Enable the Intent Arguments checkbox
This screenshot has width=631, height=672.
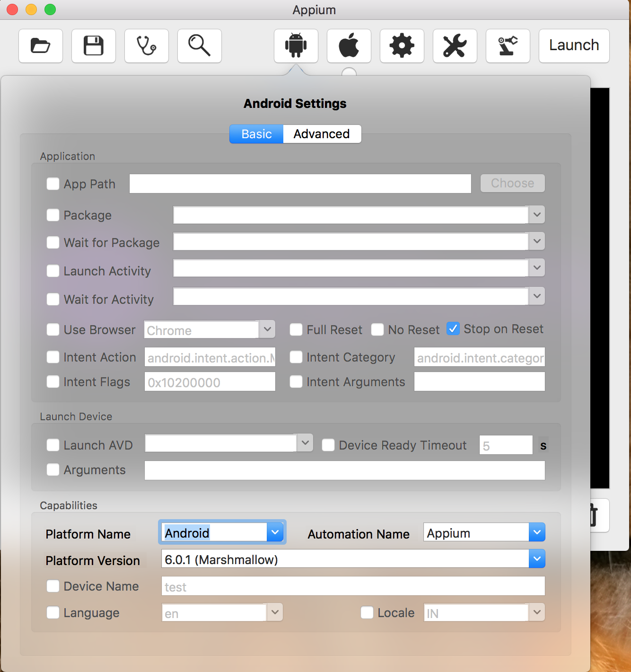point(296,382)
